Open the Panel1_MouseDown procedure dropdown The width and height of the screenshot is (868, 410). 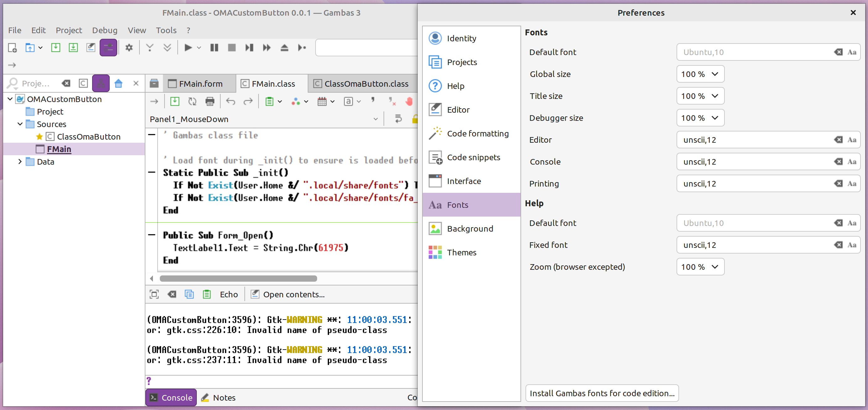(x=375, y=119)
